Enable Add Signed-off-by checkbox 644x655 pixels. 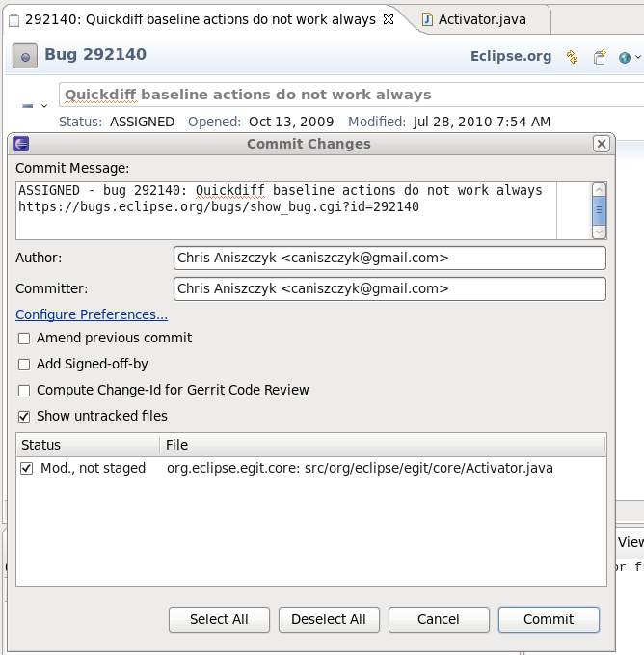pyautogui.click(x=24, y=365)
